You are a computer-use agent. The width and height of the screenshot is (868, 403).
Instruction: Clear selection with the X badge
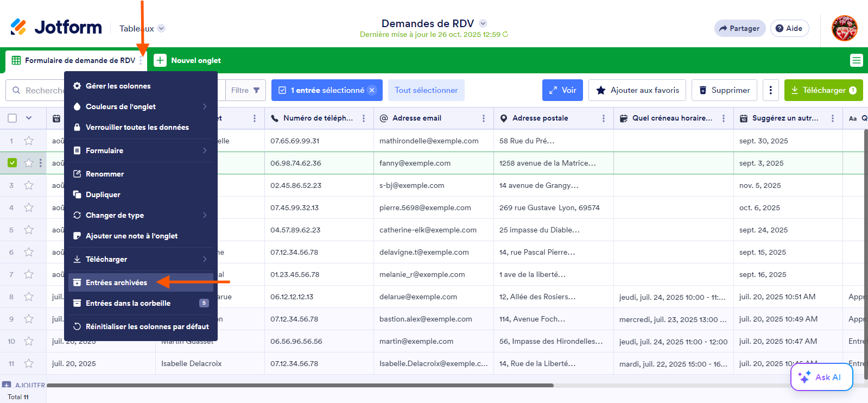tap(372, 90)
